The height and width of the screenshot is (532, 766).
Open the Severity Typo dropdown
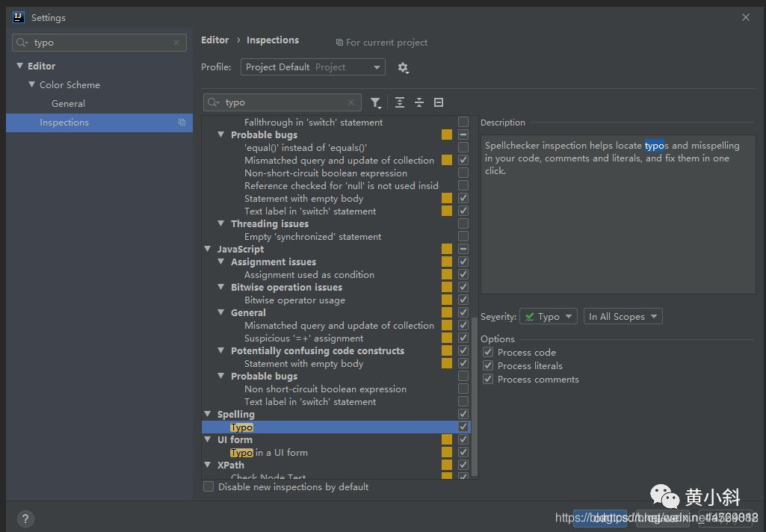[548, 317]
